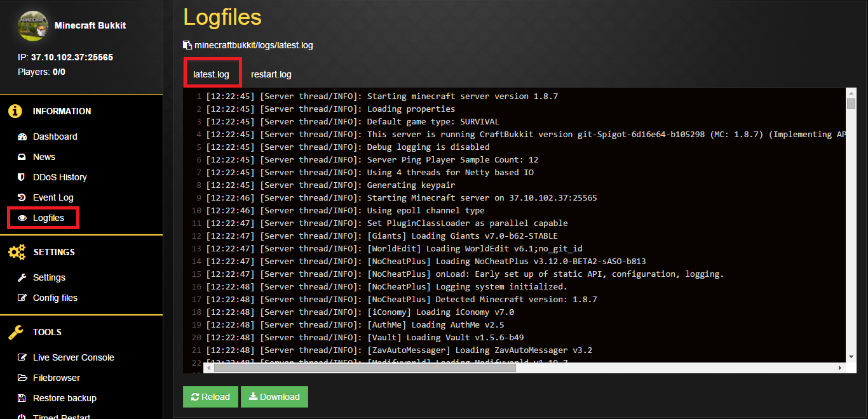The image size is (868, 419).
Task: Click log line 'Using 4 threads for Netty'
Action: click(370, 172)
